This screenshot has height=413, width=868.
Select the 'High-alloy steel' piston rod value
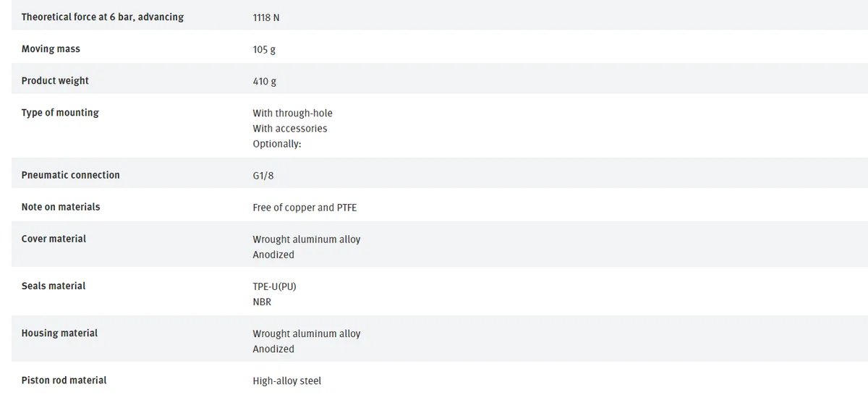(x=286, y=380)
